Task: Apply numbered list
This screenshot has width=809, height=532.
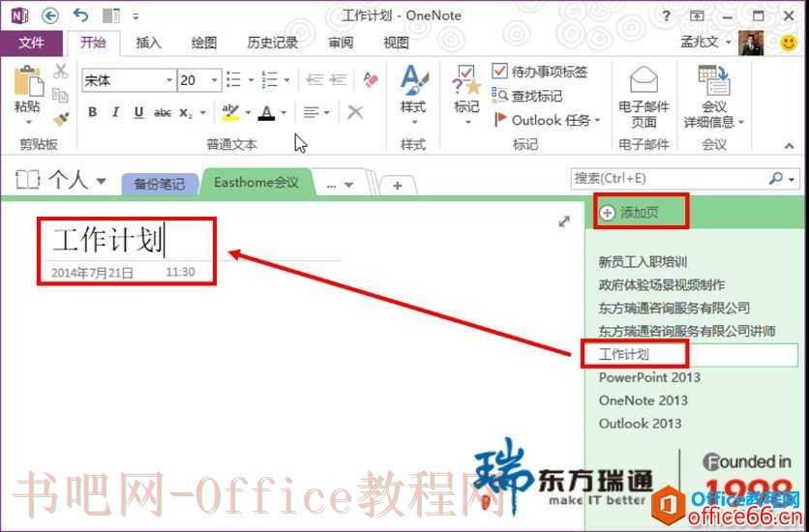Action: (x=270, y=80)
